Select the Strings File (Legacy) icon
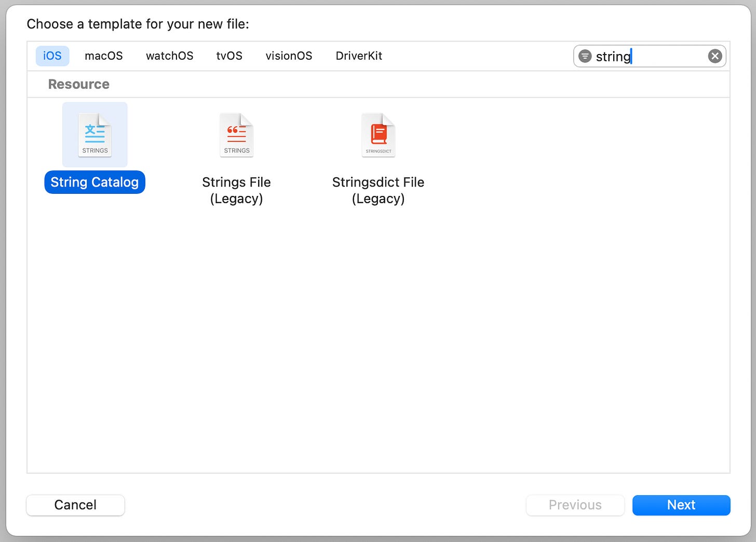756x542 pixels. [236, 135]
